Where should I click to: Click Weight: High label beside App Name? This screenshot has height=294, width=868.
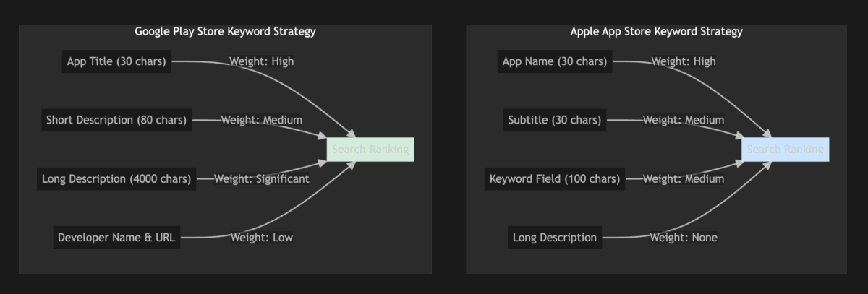pyautogui.click(x=684, y=61)
